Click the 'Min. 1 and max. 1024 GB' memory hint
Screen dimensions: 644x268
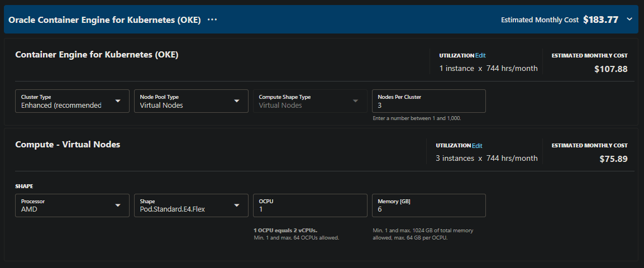pyautogui.click(x=423, y=234)
